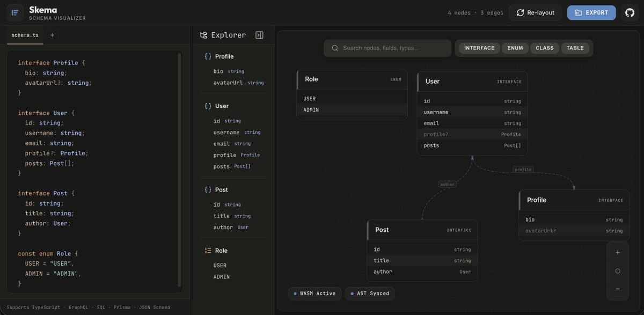The image size is (644, 315).
Task: Toggle the TABLE filter chip
Action: (x=575, y=48)
